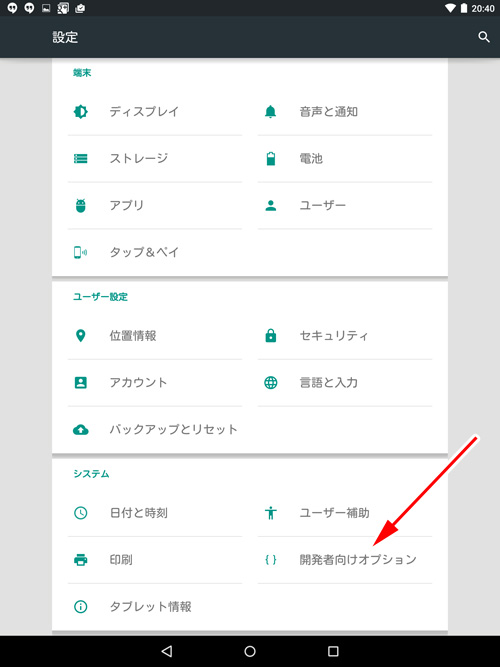The width and height of the screenshot is (500, 667).
Task: Tap the battery icon beside 電池
Action: [x=271, y=159]
